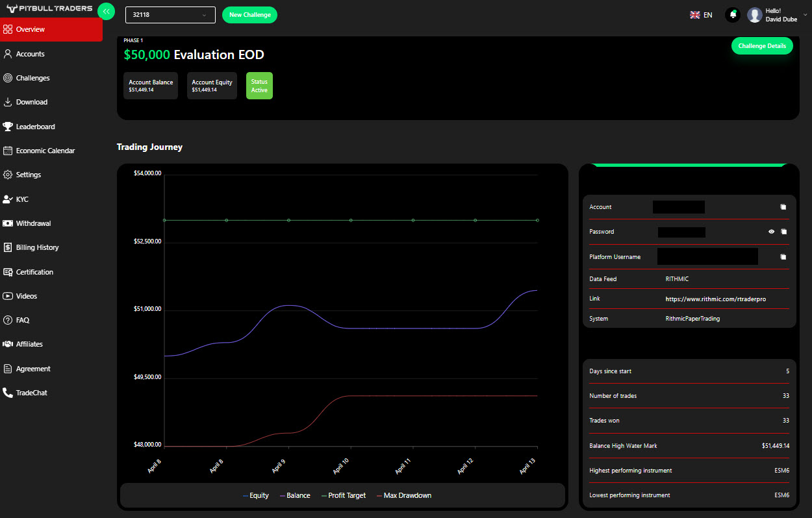Go to Billing History in sidebar
812x518 pixels.
[x=37, y=247]
